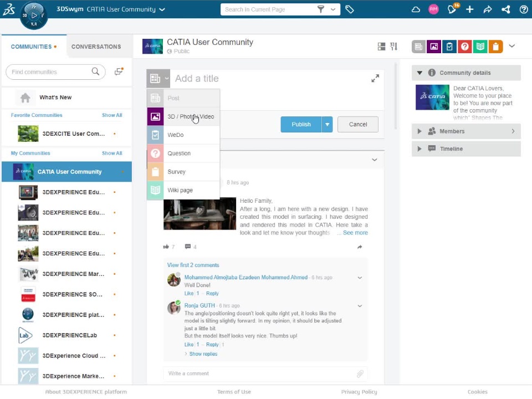Open the post options chevron

374,160
